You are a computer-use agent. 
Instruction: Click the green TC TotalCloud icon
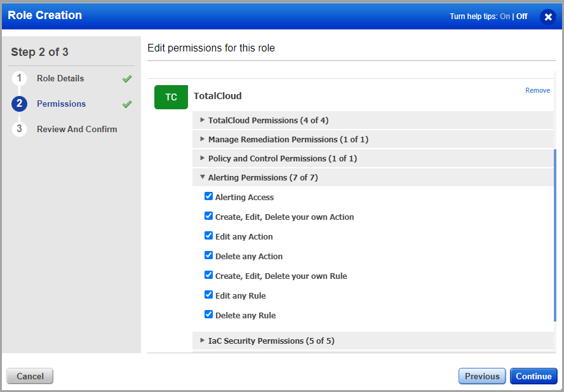[x=171, y=97]
